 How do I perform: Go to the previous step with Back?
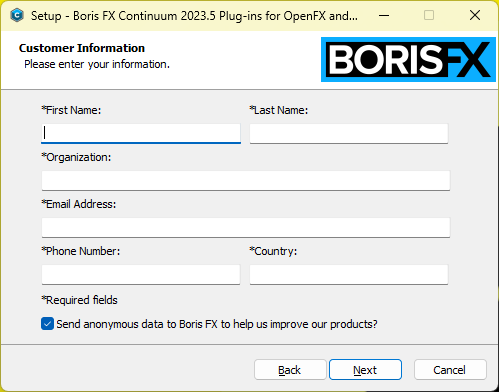pos(290,370)
